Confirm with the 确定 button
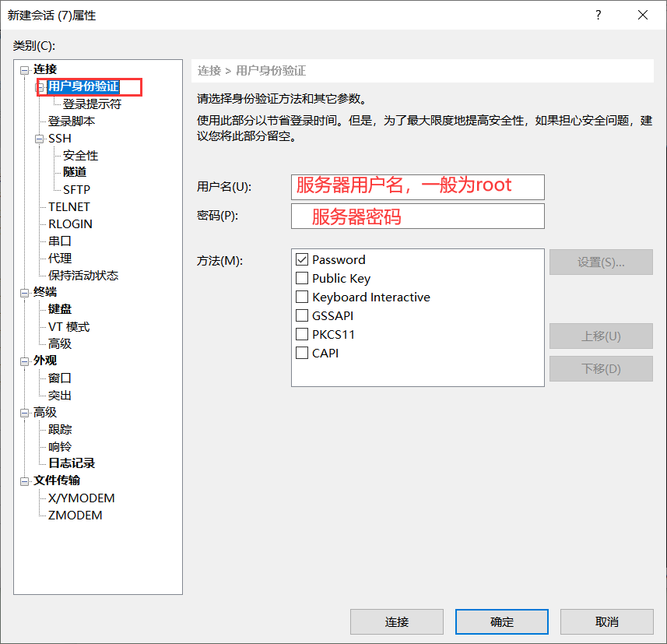 coord(502,622)
